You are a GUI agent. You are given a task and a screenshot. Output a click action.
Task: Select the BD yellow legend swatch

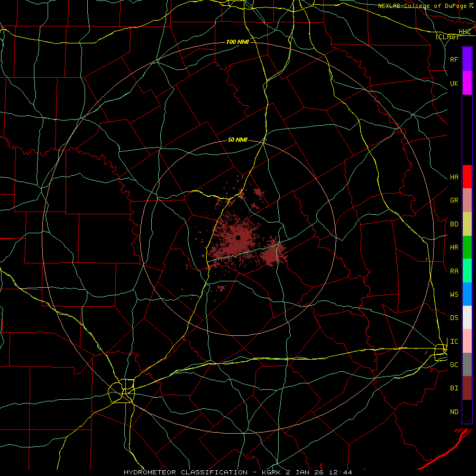click(x=467, y=224)
